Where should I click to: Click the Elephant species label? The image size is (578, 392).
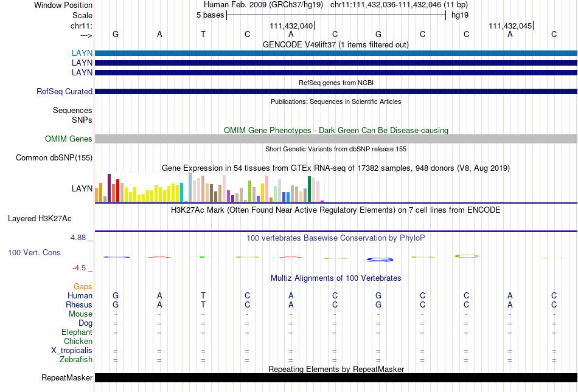[77, 332]
